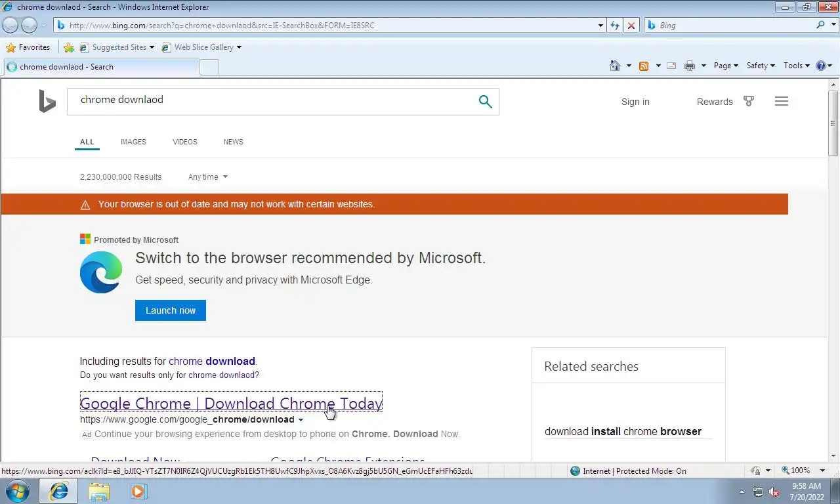Open Windows Explorer from taskbar

coord(99,491)
